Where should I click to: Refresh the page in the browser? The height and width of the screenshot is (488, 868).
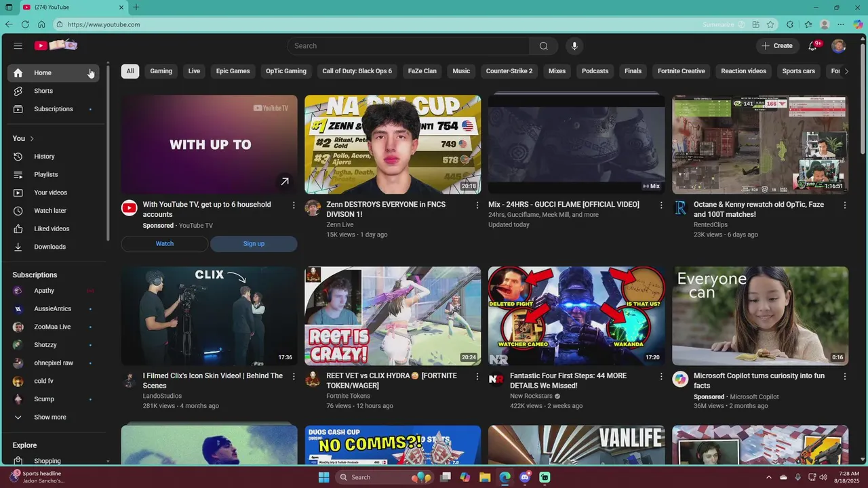click(x=25, y=24)
